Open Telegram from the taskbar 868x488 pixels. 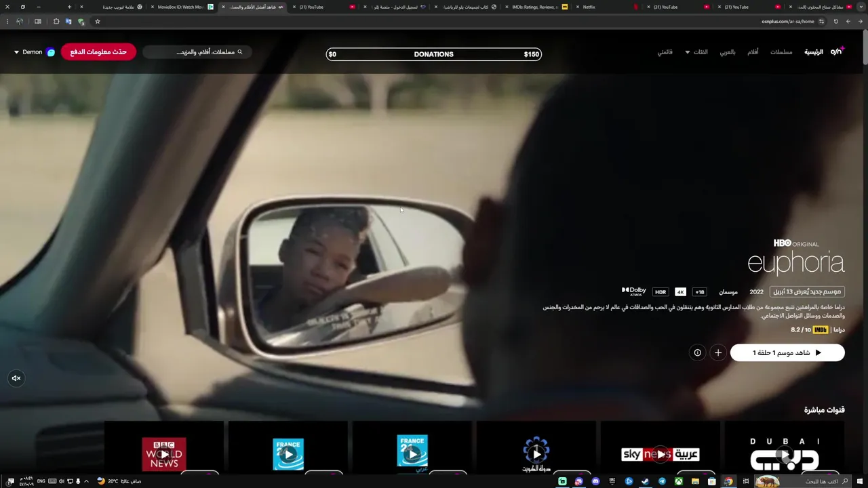(662, 481)
